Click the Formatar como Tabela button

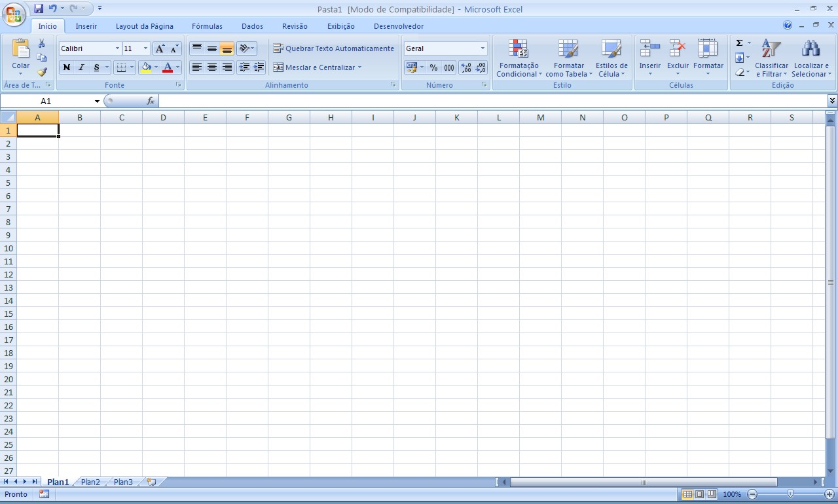click(x=568, y=58)
